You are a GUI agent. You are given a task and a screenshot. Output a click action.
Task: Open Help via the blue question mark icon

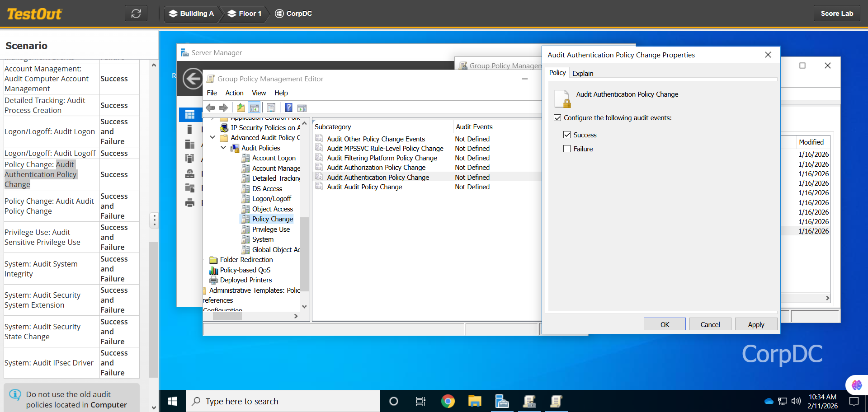(x=288, y=108)
